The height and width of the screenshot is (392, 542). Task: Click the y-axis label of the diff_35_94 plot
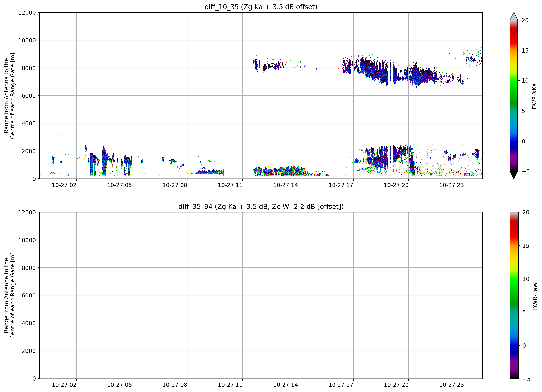point(9,295)
